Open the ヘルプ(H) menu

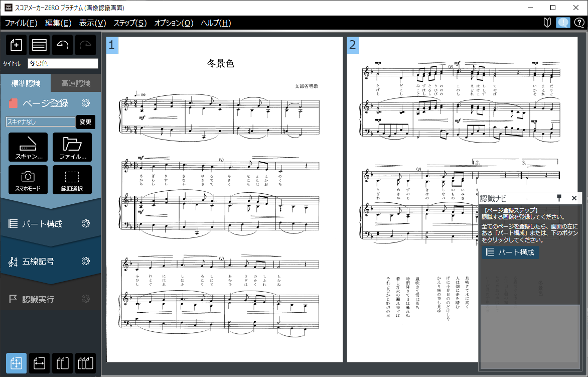216,23
